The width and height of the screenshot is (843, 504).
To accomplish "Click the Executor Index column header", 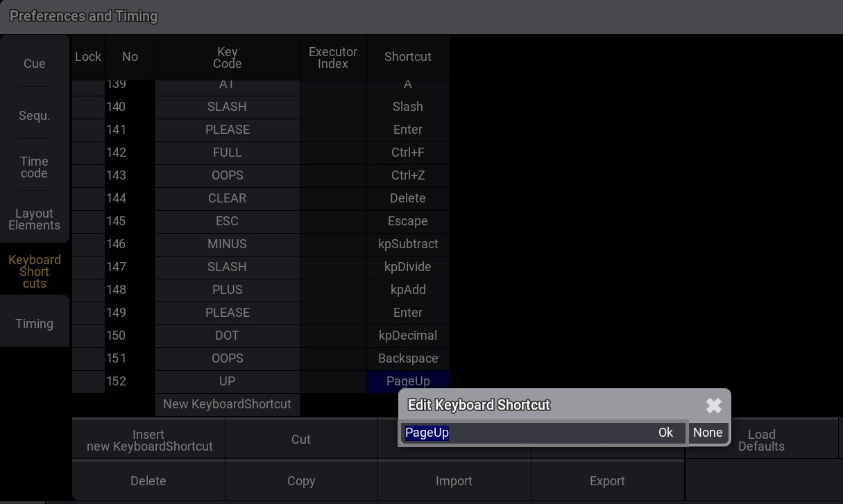I will pyautogui.click(x=333, y=58).
